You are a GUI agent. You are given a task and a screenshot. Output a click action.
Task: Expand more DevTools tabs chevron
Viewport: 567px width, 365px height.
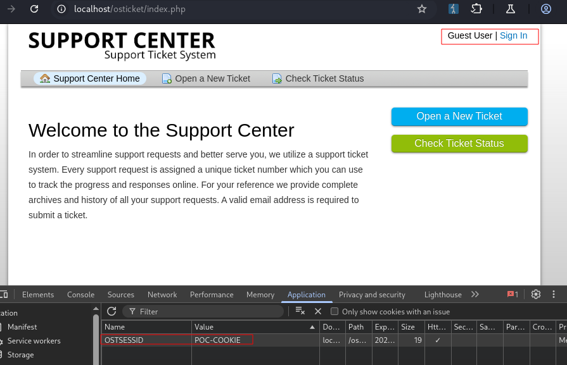(475, 294)
